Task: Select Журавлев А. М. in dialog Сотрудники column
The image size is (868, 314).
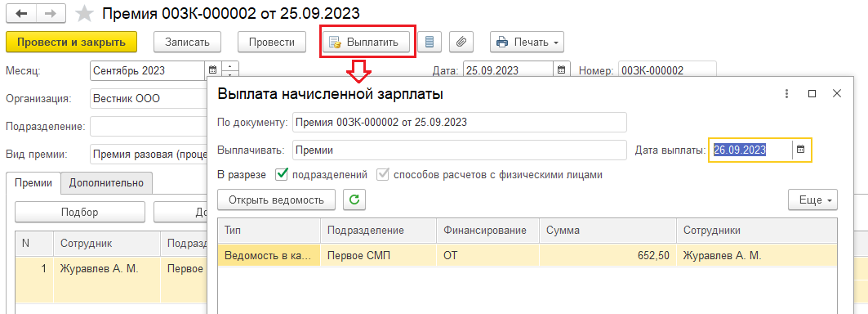Action: (757, 256)
